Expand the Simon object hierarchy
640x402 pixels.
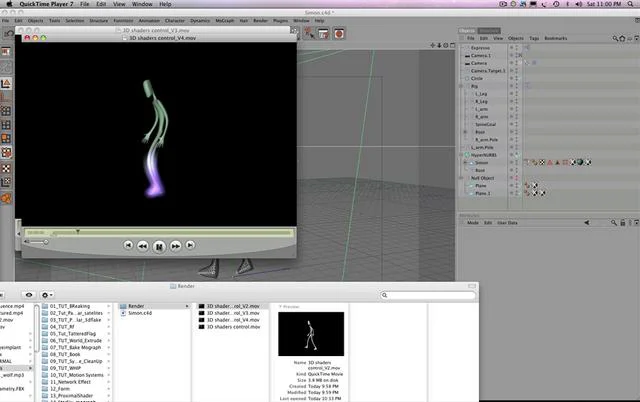[465, 163]
